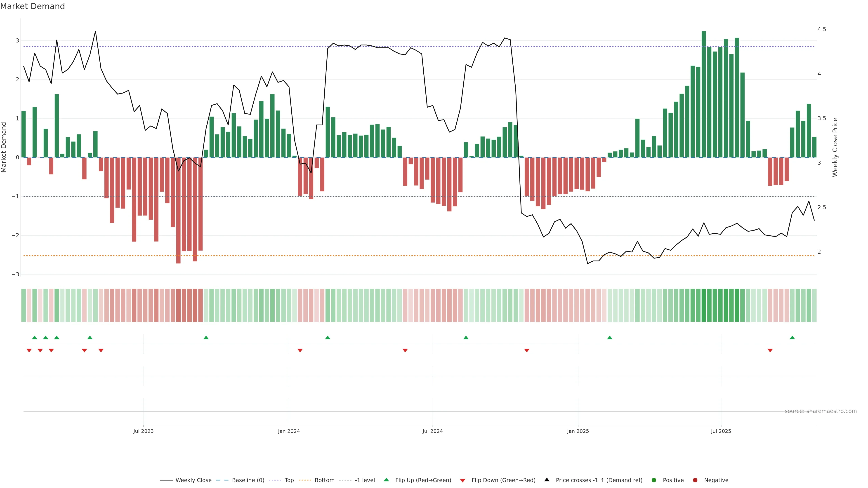The image size is (868, 488).
Task: Click the Jul 2023 x-axis label
Action: [143, 431]
